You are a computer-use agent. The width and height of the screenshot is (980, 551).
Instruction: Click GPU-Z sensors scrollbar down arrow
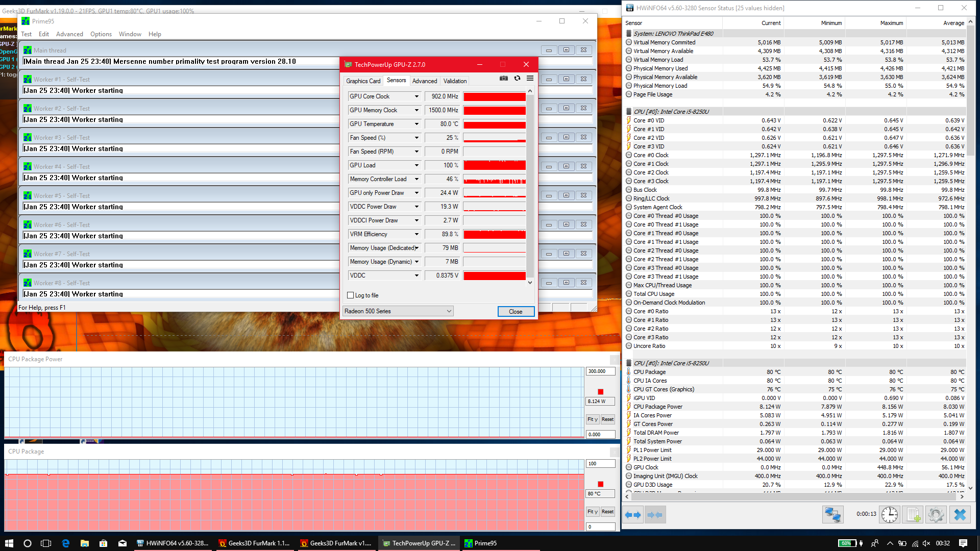tap(530, 283)
